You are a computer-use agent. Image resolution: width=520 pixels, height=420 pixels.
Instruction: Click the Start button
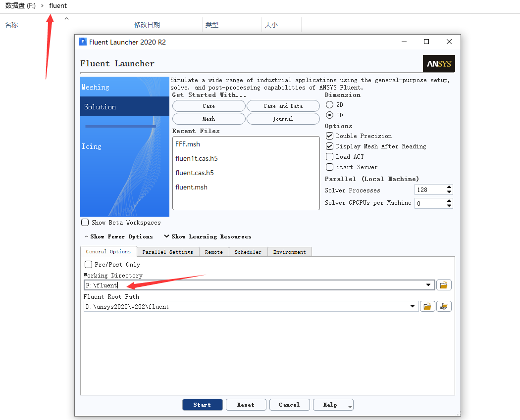click(x=202, y=405)
